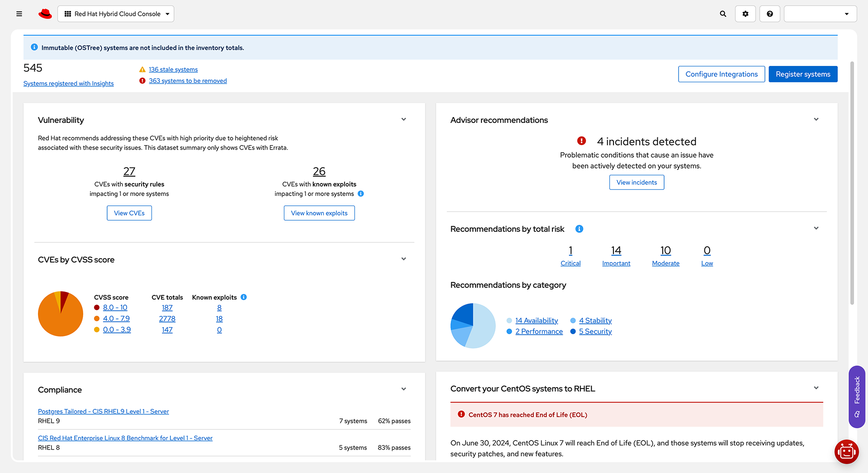The image size is (868, 473).
Task: Open the hamburger navigation menu
Action: [x=19, y=14]
